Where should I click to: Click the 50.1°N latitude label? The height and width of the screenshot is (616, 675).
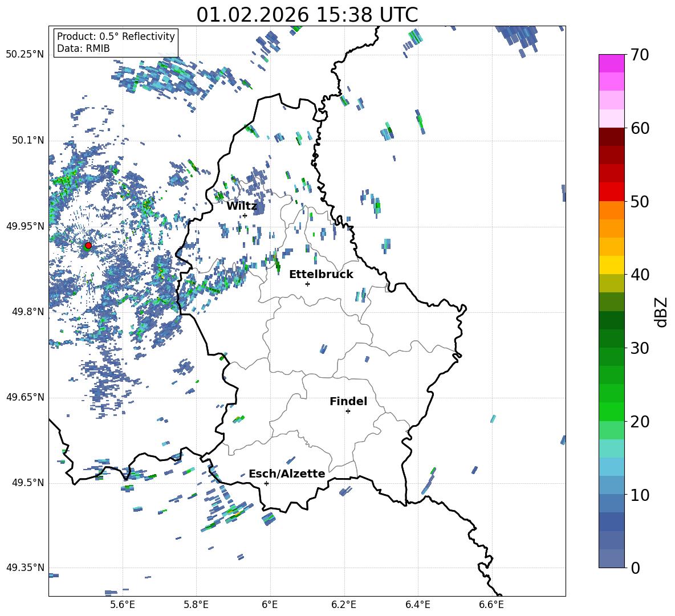tap(28, 140)
